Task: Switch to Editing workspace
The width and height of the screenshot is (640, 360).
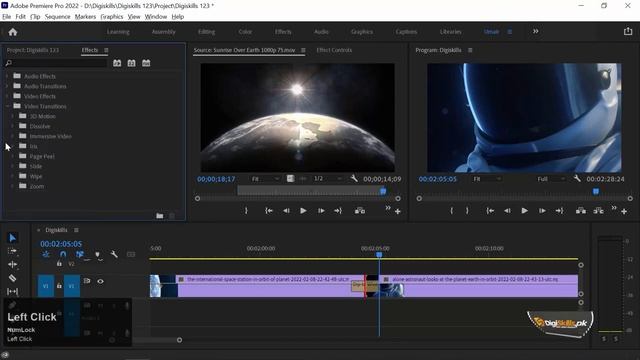Action: coord(207,31)
